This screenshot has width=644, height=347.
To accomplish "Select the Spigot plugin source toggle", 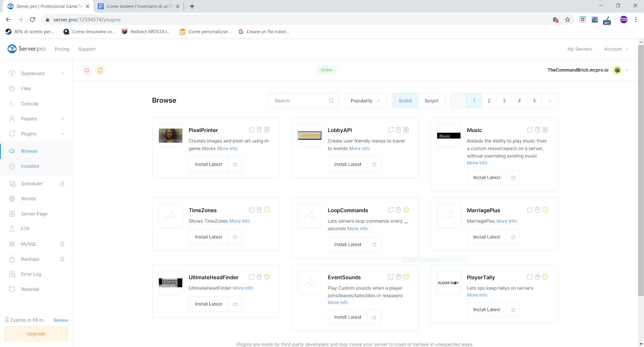I will coord(431,101).
